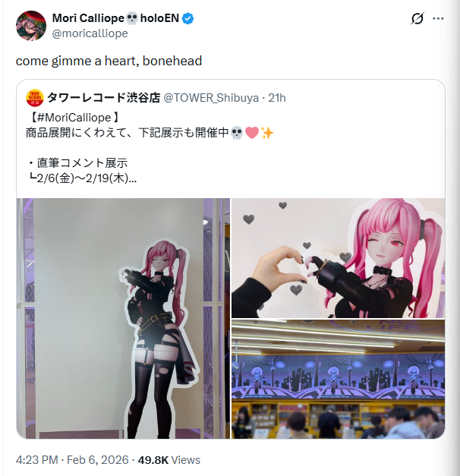Click the skull emoji in display name

(x=132, y=18)
